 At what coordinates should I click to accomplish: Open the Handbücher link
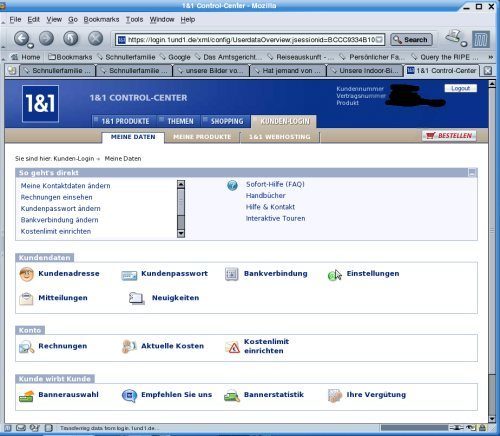pyautogui.click(x=266, y=196)
